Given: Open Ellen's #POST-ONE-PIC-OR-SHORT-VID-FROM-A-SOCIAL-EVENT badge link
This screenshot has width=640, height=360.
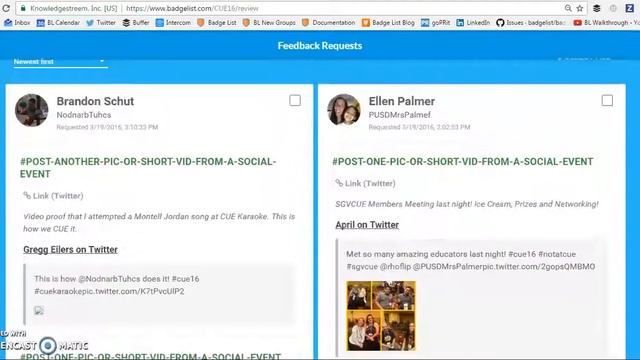Looking at the screenshot, I should [x=462, y=162].
